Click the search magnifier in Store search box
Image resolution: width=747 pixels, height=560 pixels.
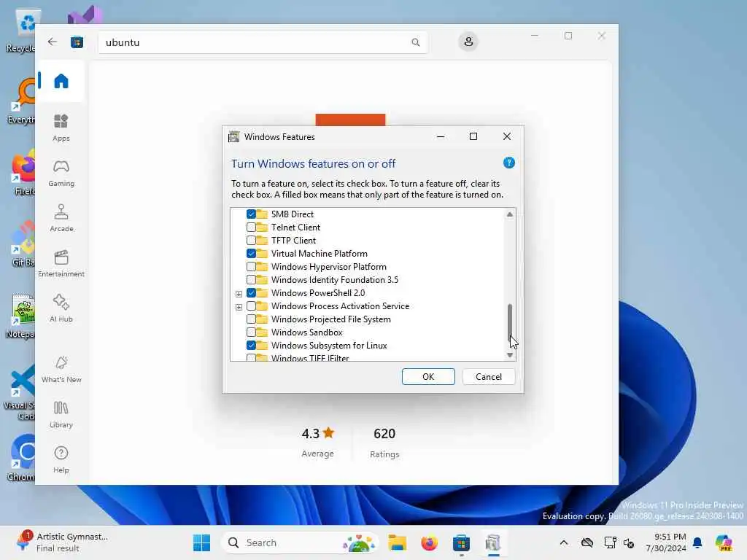click(415, 42)
